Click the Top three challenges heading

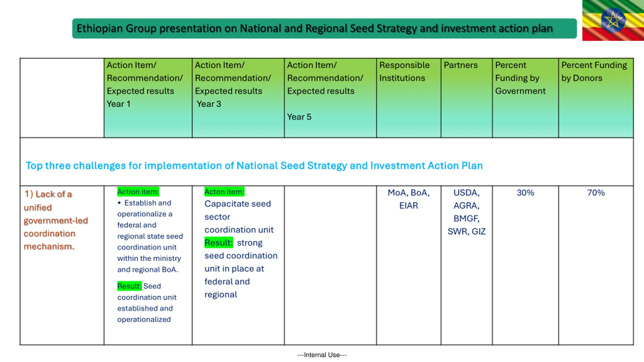point(254,166)
